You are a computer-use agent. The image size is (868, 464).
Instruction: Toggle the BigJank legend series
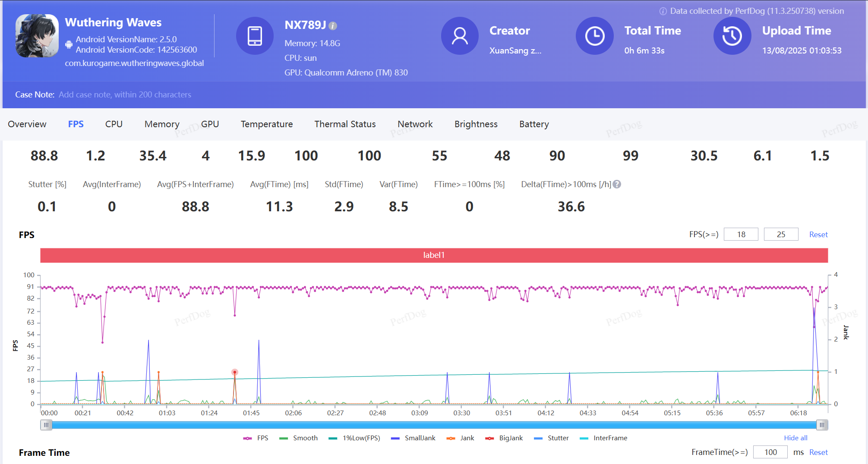[x=504, y=438]
